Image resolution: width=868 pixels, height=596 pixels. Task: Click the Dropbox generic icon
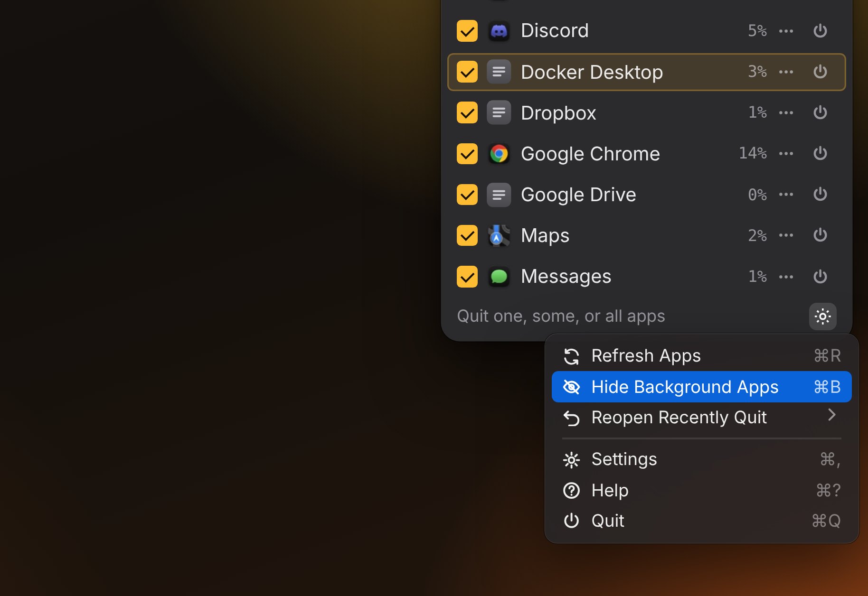coord(499,113)
